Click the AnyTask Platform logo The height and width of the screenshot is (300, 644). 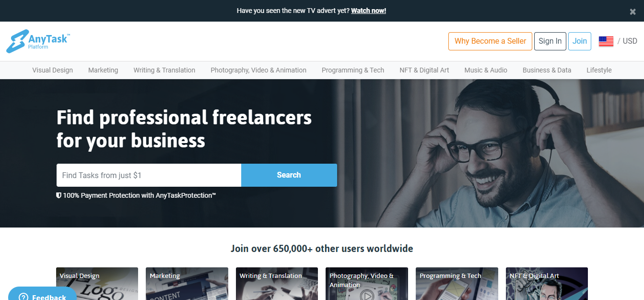38,41
